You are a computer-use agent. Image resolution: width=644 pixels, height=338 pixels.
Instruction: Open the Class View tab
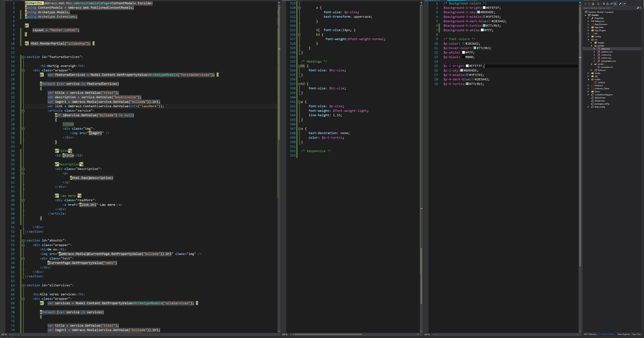point(636,334)
